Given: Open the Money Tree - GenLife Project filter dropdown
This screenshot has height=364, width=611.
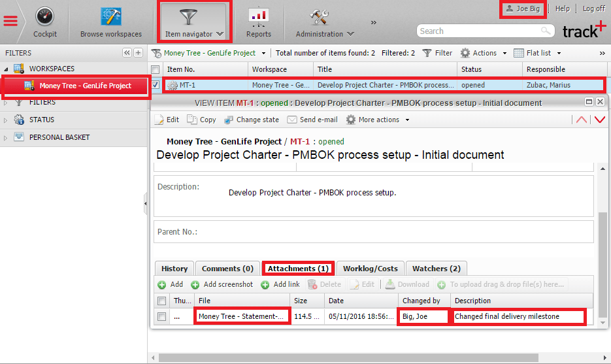Looking at the screenshot, I should 264,53.
